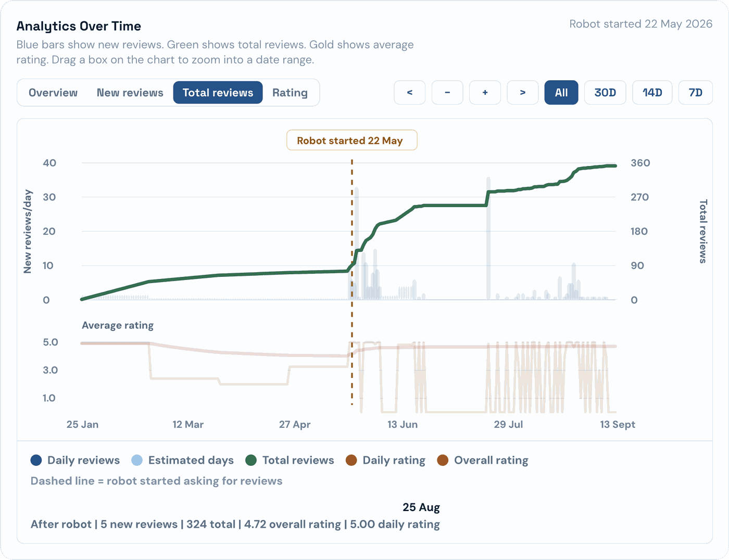Click the 'Robot started 22 May 2026' text
The image size is (729, 560).
(640, 24)
